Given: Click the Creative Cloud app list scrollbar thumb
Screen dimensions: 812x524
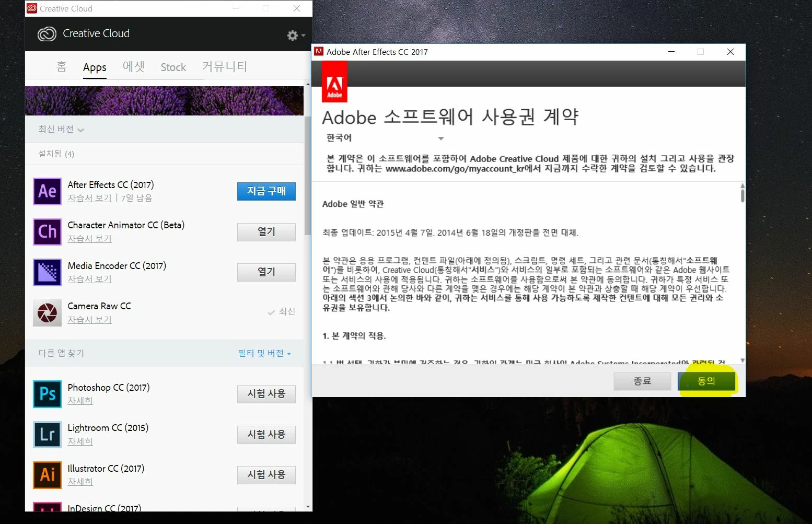Looking at the screenshot, I should click(x=308, y=175).
